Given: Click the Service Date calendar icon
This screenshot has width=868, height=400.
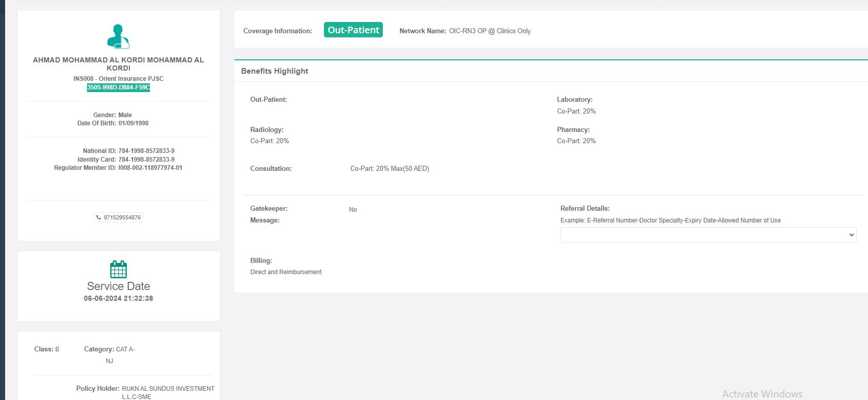Looking at the screenshot, I should [x=118, y=269].
